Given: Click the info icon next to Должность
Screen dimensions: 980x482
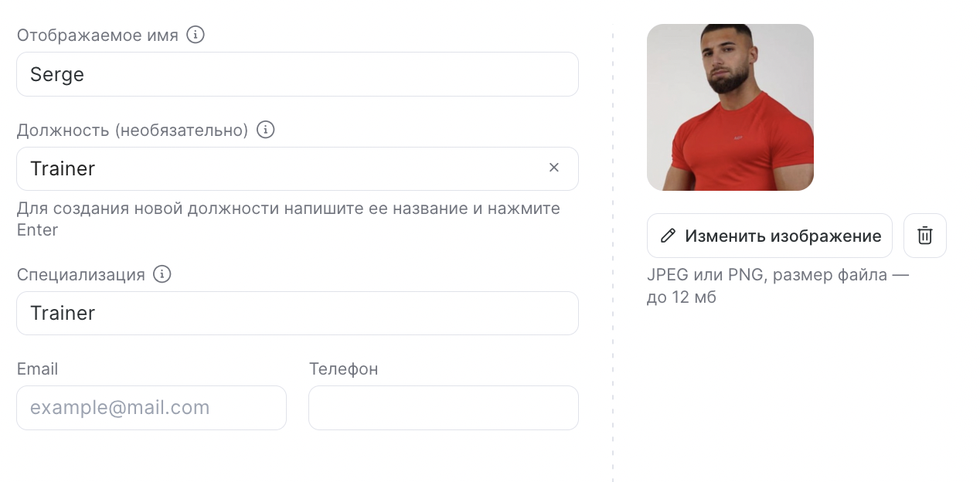Looking at the screenshot, I should tap(266, 130).
